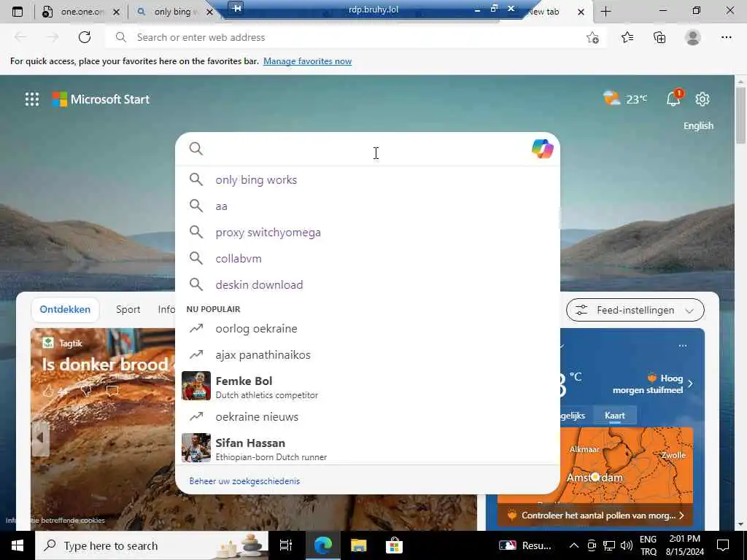747x560 pixels.
Task: Open the pollen check link chevron
Action: pos(682,516)
